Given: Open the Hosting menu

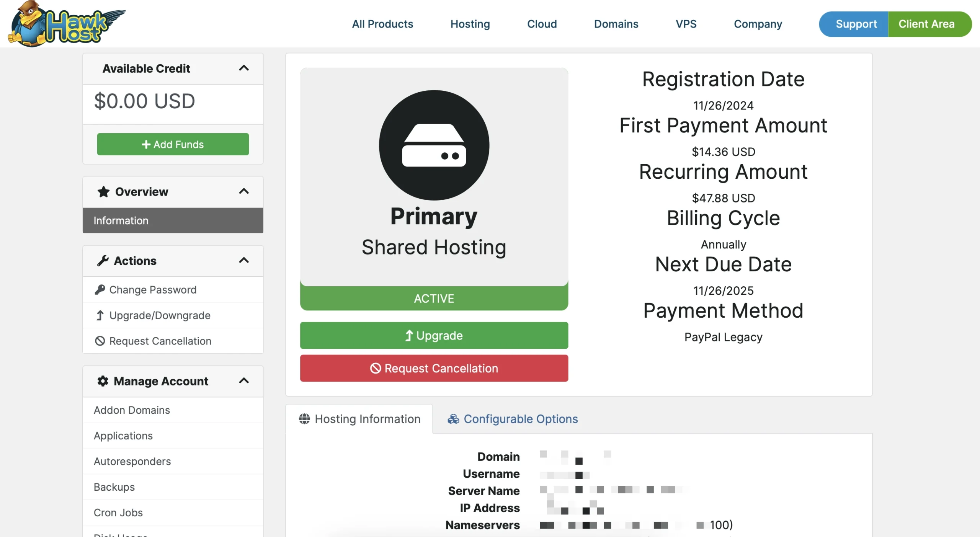Looking at the screenshot, I should 470,24.
